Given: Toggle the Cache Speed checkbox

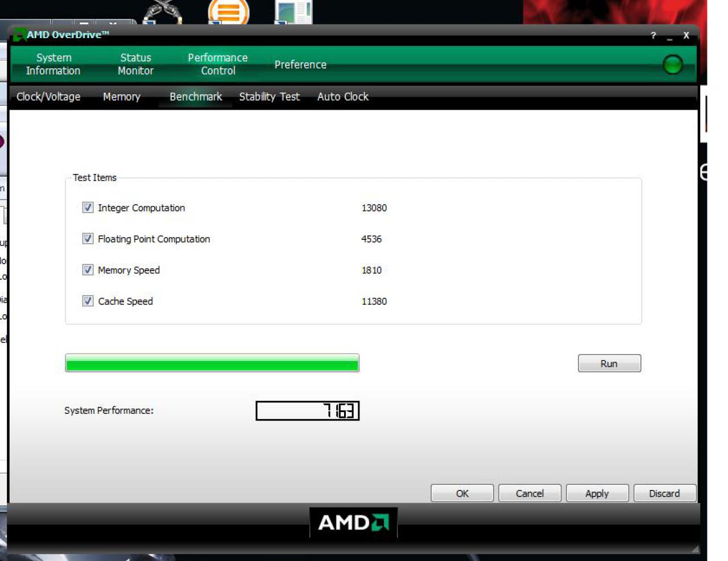Looking at the screenshot, I should (x=88, y=301).
